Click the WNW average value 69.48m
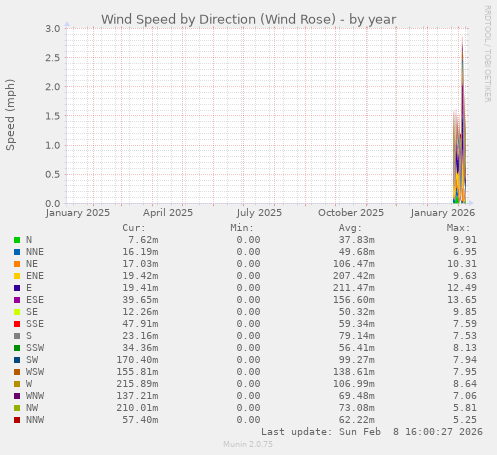 (357, 396)
